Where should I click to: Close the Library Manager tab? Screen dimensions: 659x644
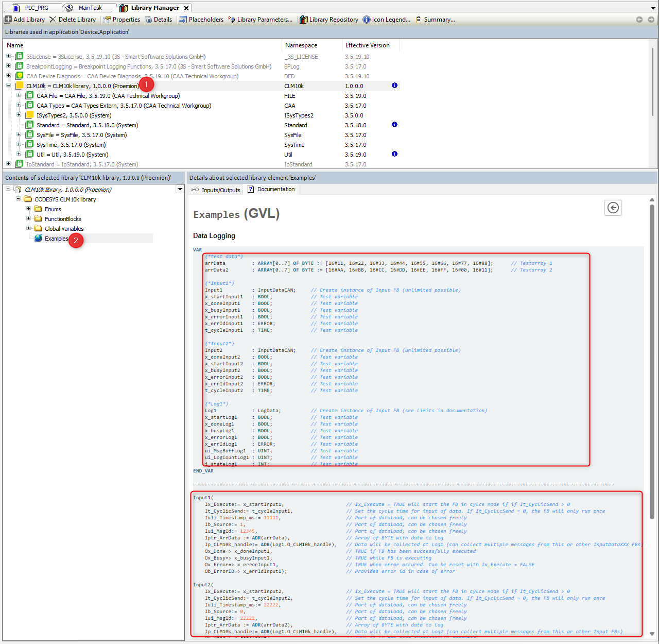186,8
